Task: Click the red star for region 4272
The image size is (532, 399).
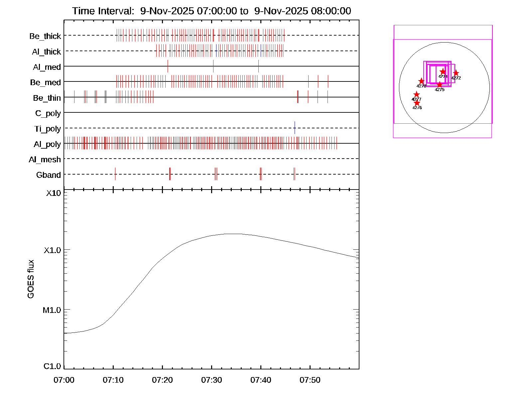Action: click(x=456, y=73)
